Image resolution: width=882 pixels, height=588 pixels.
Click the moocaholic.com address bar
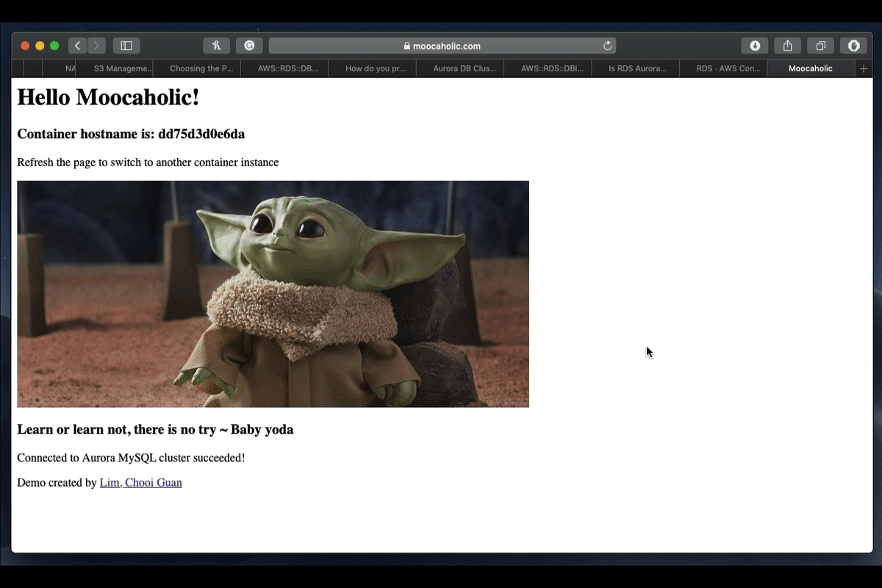coord(442,46)
